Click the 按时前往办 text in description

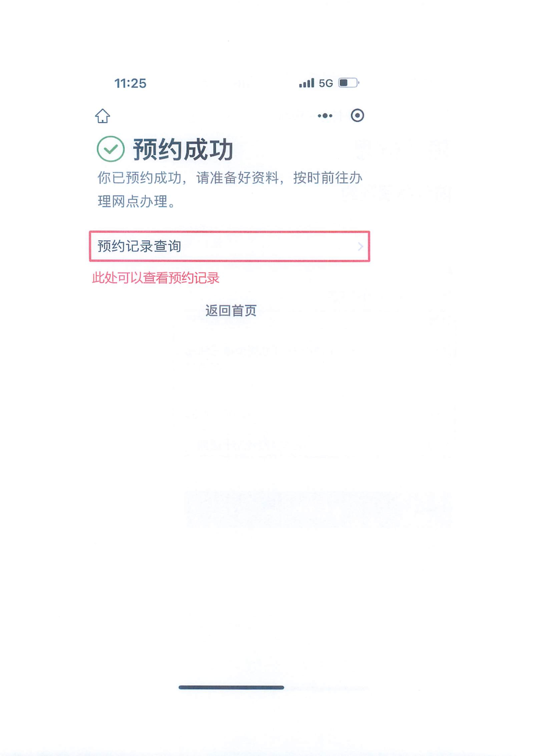click(x=328, y=178)
